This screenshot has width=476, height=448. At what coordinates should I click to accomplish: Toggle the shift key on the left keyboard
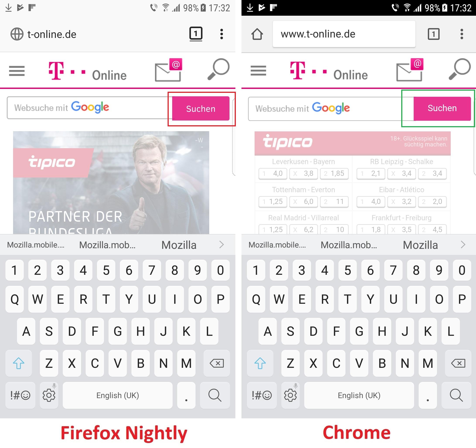19,363
